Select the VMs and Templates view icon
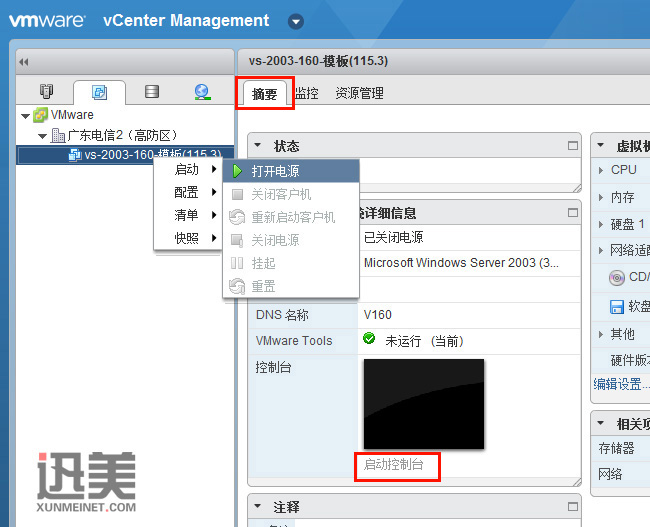Viewport: 650px width, 527px height. pos(99,92)
